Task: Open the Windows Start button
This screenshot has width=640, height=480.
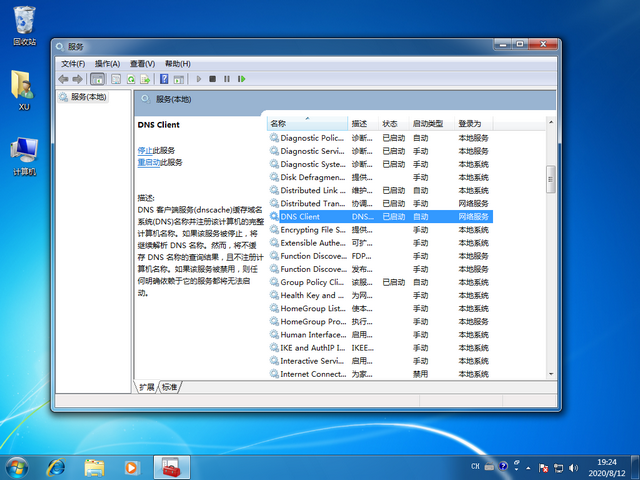Action: click(17, 467)
